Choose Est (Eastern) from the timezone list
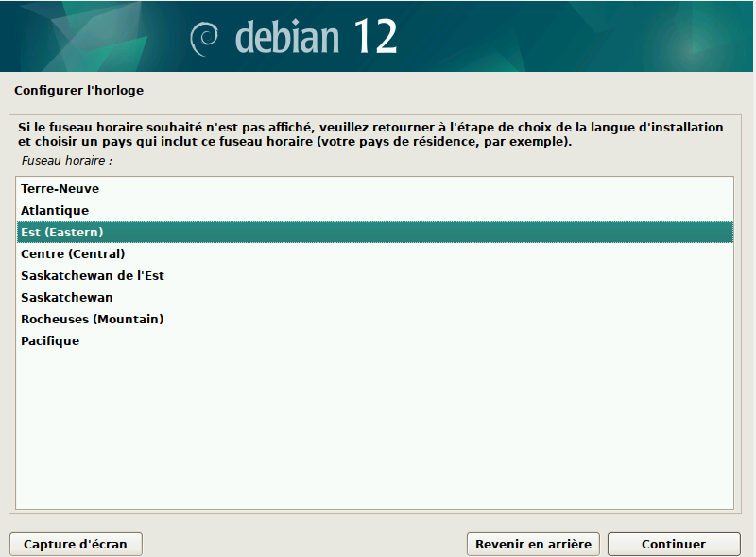Image resolution: width=756 pixels, height=557 pixels. coord(64,232)
